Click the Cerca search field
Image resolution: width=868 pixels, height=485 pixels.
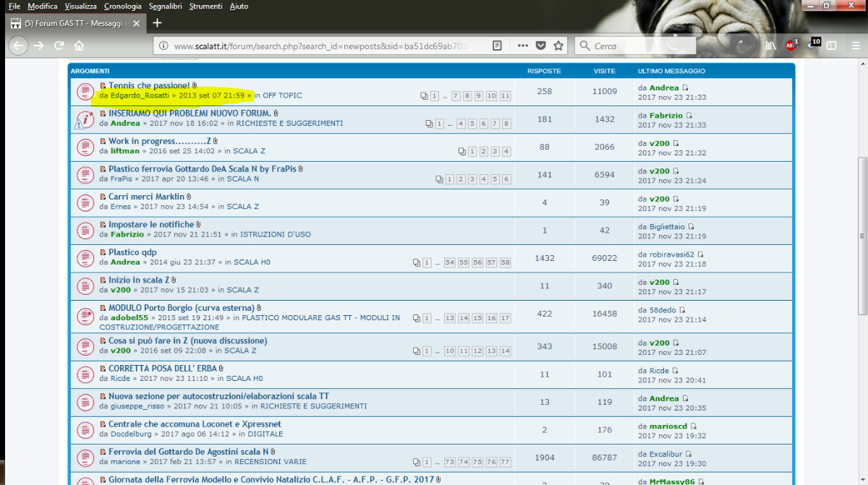click(635, 46)
